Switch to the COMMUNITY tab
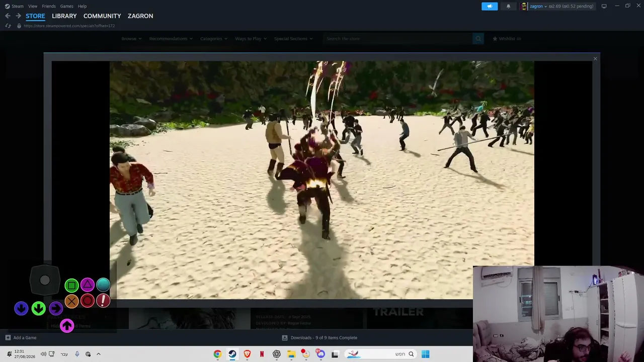 pos(102,16)
